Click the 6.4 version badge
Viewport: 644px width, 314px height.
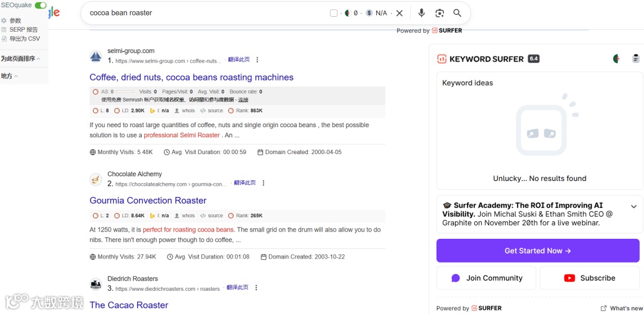tap(534, 59)
